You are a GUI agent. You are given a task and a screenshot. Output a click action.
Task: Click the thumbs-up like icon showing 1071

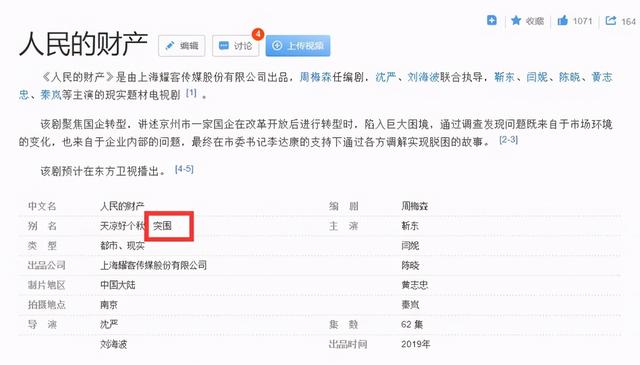pos(562,20)
